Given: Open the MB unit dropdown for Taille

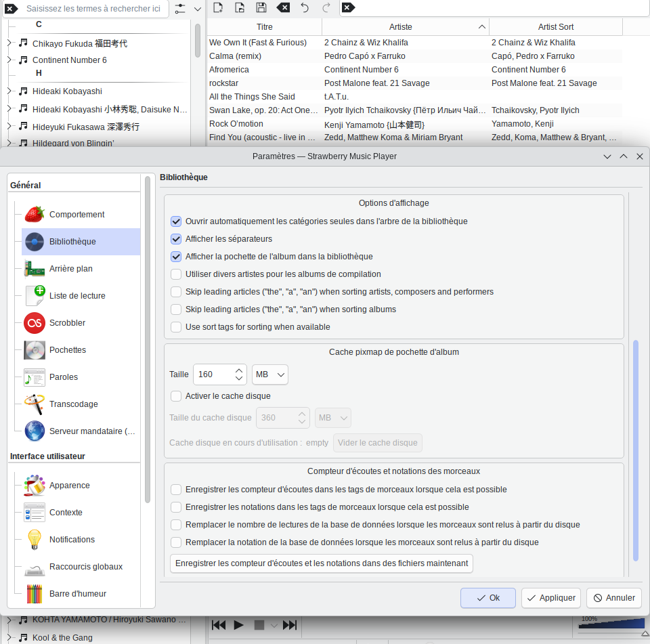Looking at the screenshot, I should (x=270, y=374).
